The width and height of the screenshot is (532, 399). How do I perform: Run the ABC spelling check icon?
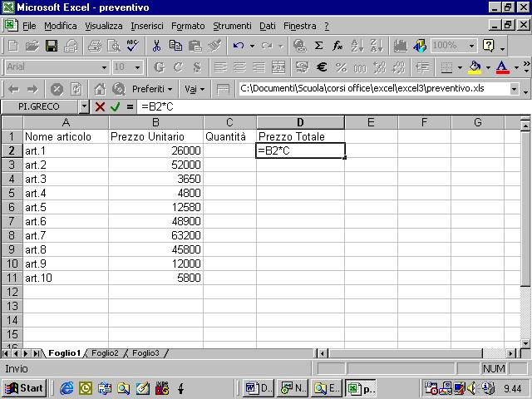[x=132, y=46]
